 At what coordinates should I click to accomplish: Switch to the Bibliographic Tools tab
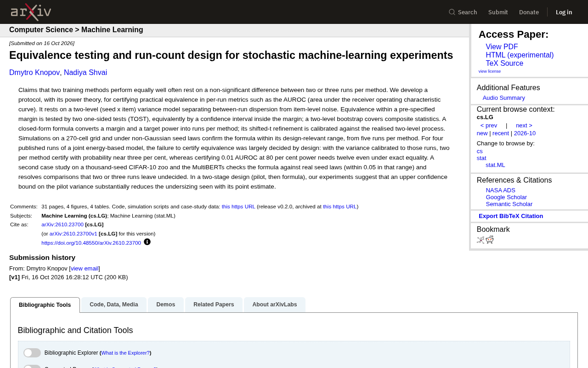pos(45,305)
